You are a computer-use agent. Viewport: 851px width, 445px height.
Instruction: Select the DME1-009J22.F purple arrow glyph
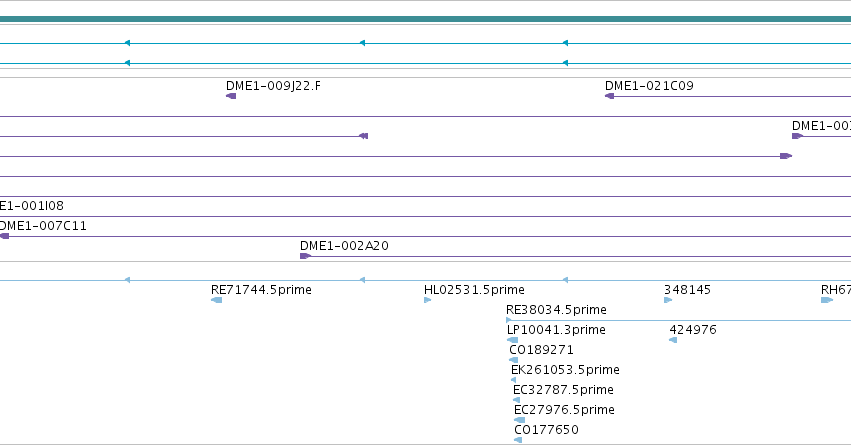coord(231,96)
